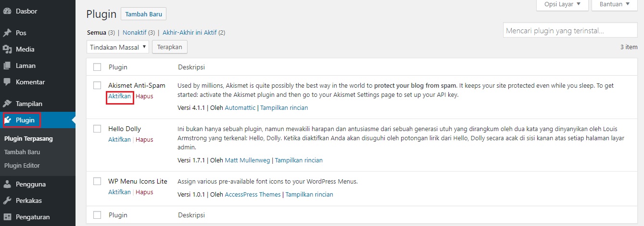Image resolution: width=644 pixels, height=226 pixels.
Task: Delete Hello Dolly via Hapus
Action: (x=144, y=139)
